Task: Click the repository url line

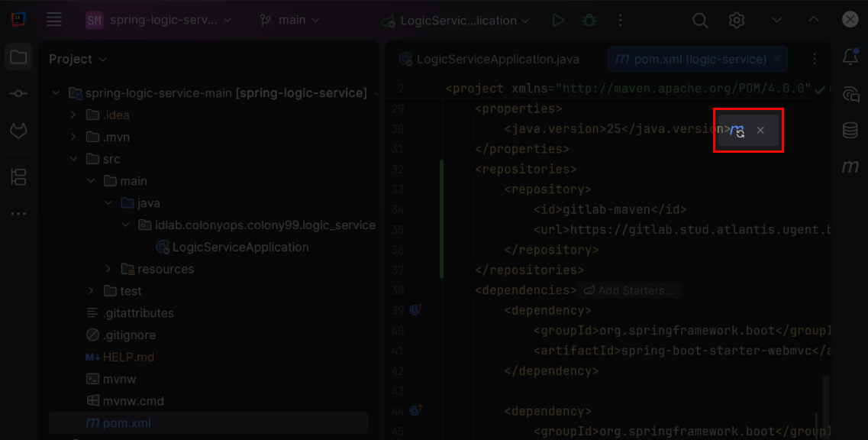Action: click(x=682, y=230)
